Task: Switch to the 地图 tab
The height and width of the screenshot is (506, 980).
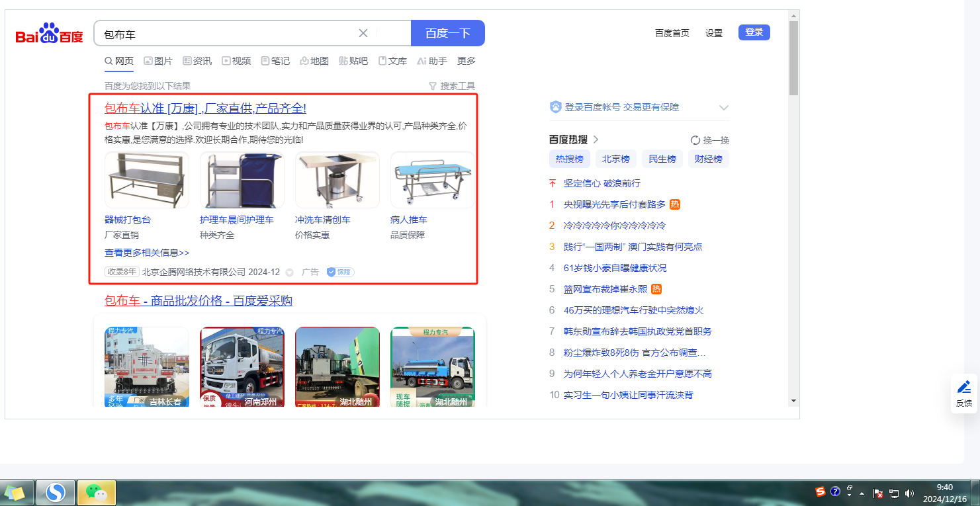Action: [314, 61]
